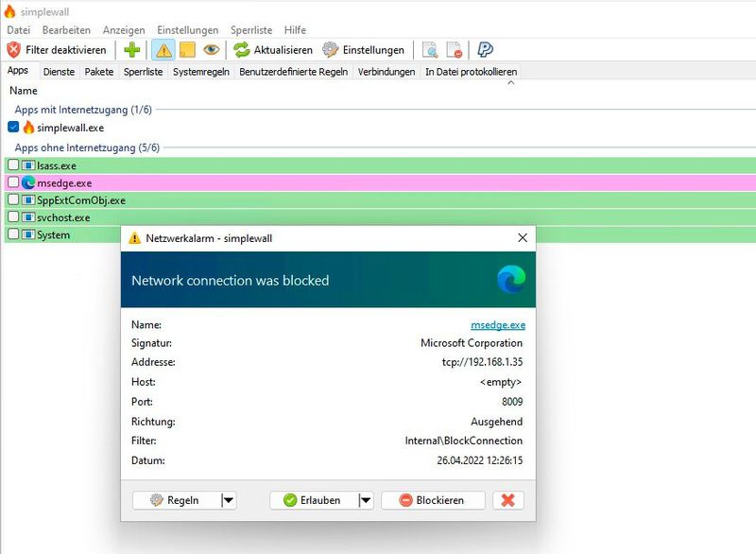The width and height of the screenshot is (756, 554).
Task: Open the Sperrliste menu
Action: coord(250,30)
